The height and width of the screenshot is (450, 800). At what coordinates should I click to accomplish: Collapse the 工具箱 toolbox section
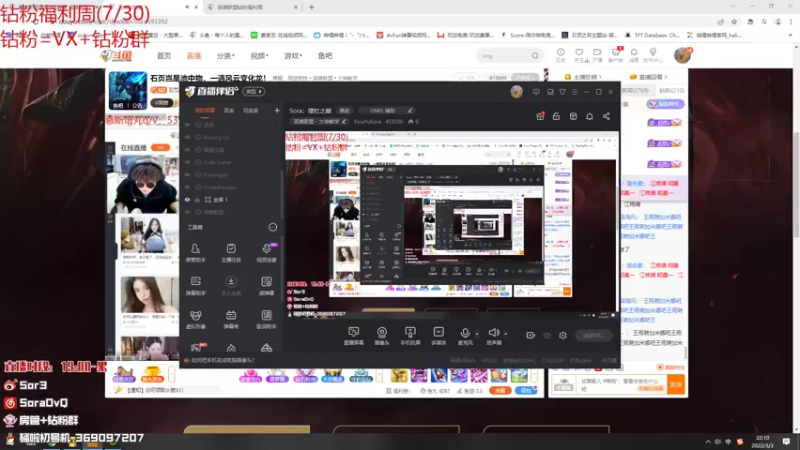pyautogui.click(x=272, y=227)
